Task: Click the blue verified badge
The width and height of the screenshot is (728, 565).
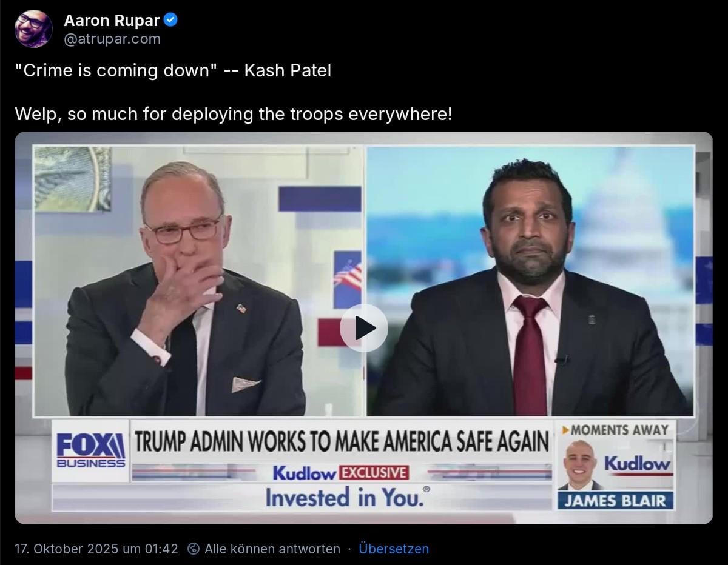Action: [x=171, y=20]
